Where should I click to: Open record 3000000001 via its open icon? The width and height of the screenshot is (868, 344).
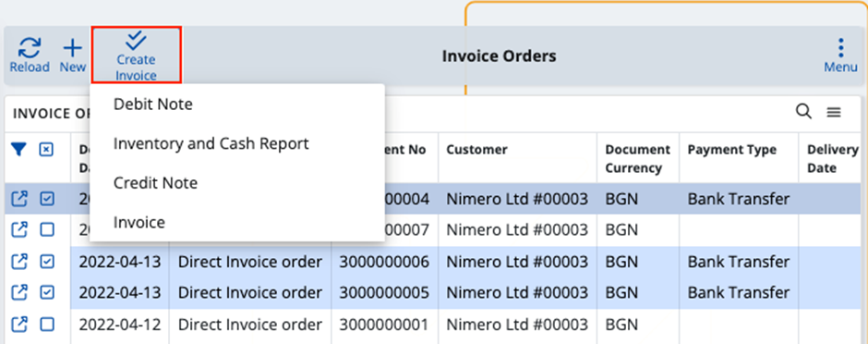point(19,324)
